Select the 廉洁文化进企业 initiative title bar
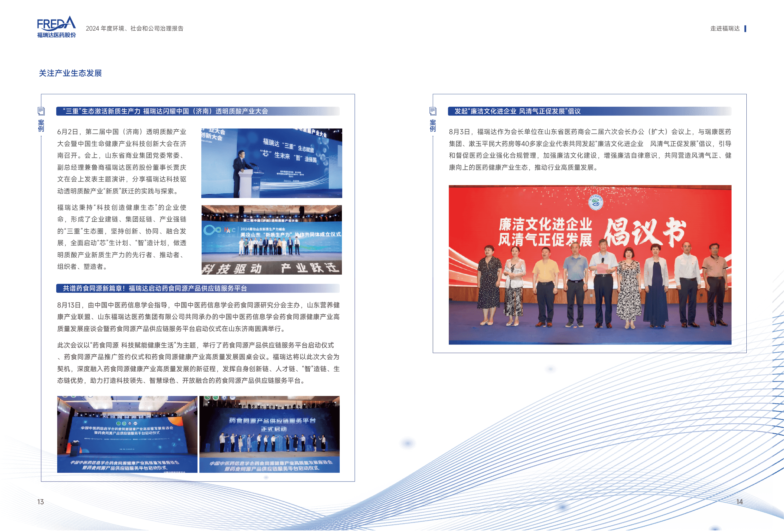This screenshot has width=784, height=532. coord(589,111)
